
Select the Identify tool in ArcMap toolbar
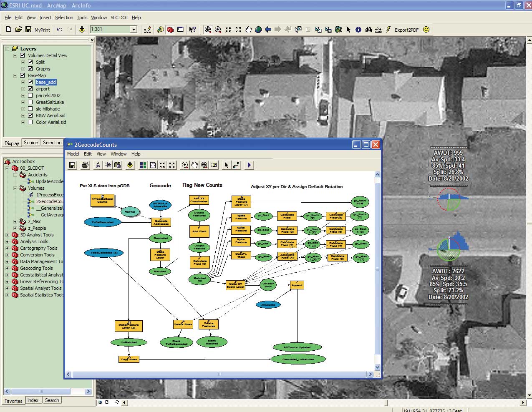[x=358, y=30]
